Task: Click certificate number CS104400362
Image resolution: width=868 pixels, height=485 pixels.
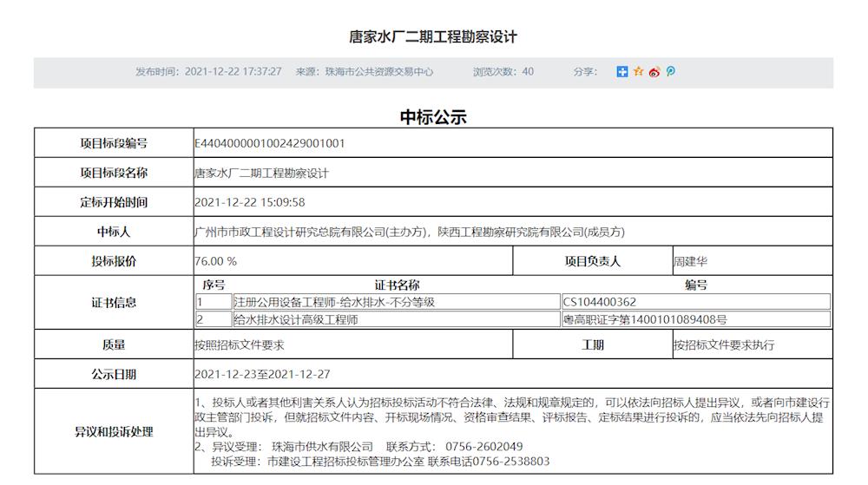Action: [x=600, y=302]
